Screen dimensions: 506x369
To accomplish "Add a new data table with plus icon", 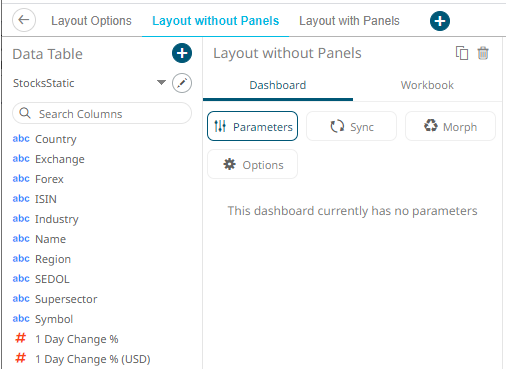I will (x=182, y=53).
